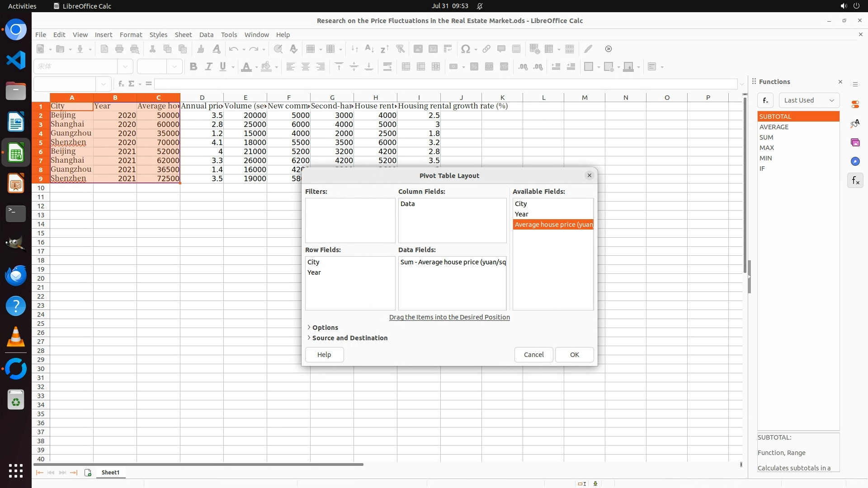Expand the Options section in Pivot dialog
This screenshot has width=868, height=488.
325,328
